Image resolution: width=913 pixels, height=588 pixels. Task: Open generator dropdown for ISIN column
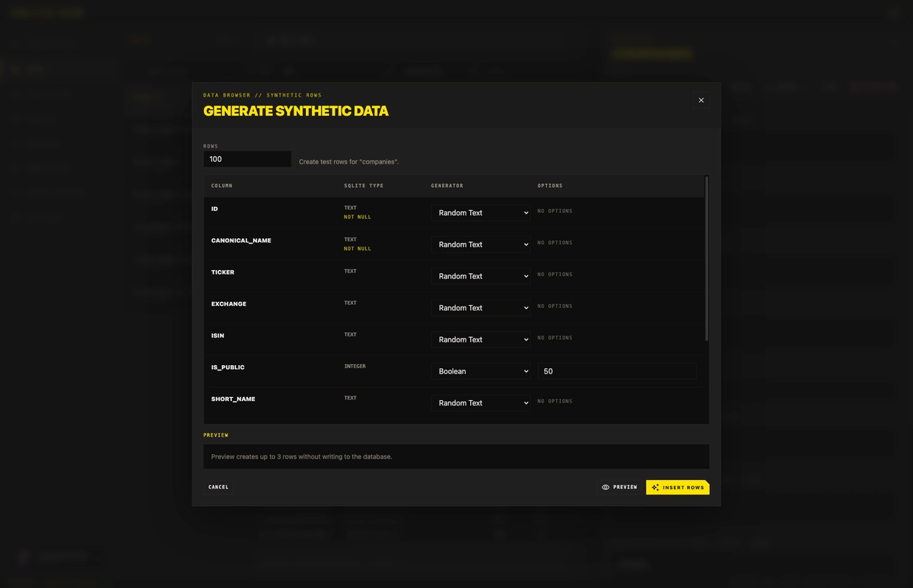481,340
